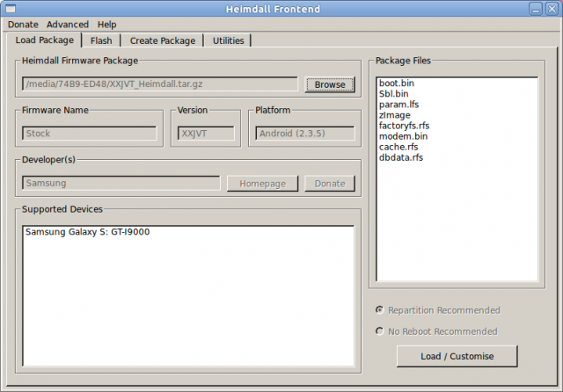This screenshot has width=563, height=392.
Task: Open the window menu icon in title bar
Action: click(11, 9)
